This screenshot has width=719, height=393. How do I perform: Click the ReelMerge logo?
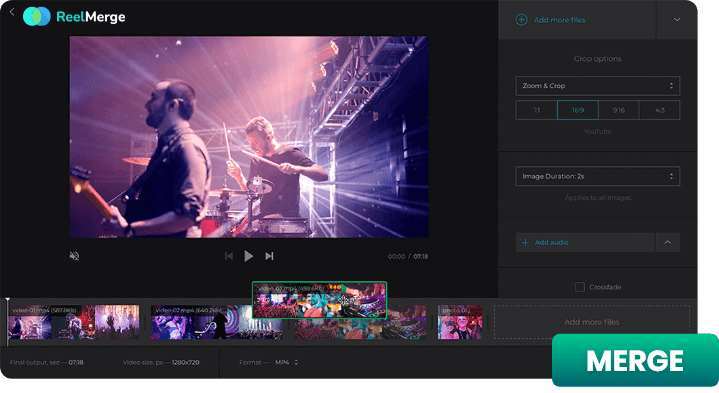tap(74, 17)
